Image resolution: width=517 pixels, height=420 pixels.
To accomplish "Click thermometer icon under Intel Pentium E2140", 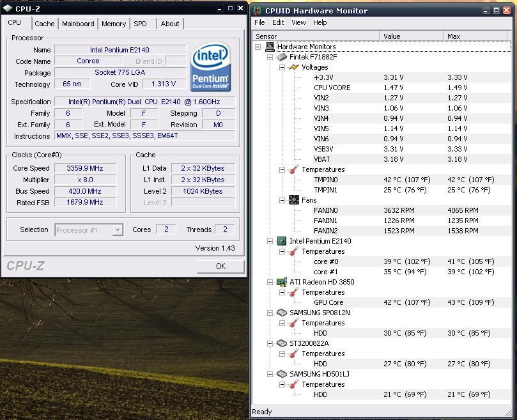I will click(x=294, y=251).
